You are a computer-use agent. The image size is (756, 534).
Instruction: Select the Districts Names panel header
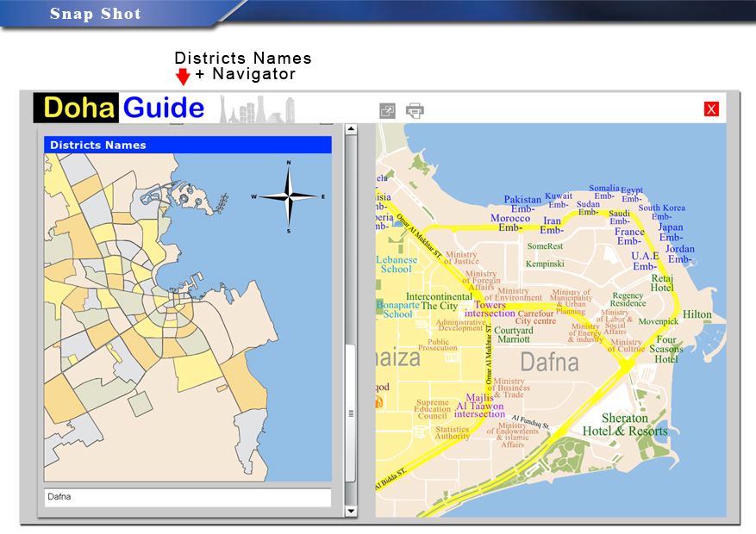(x=188, y=145)
